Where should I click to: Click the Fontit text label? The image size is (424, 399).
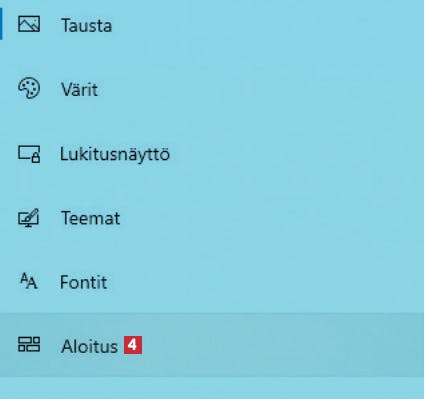[83, 282]
